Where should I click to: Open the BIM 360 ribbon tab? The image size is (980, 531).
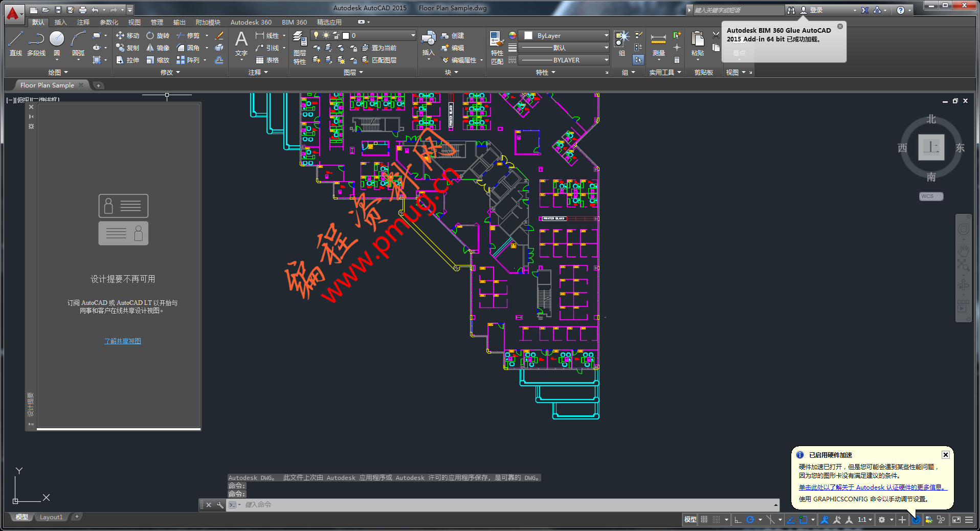point(294,22)
